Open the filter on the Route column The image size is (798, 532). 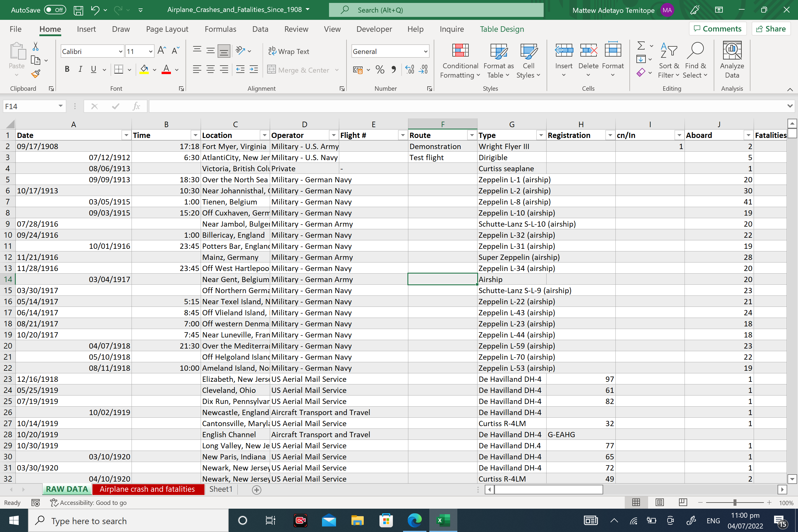(472, 135)
